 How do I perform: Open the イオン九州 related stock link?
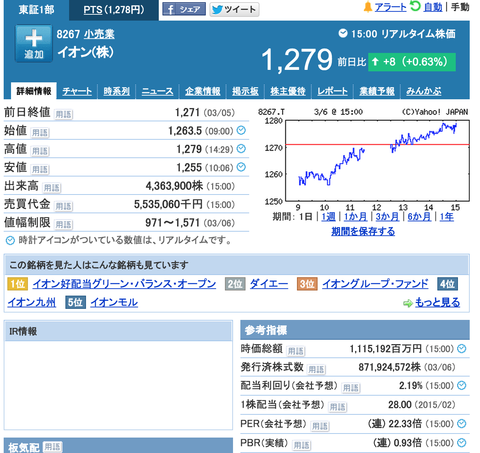click(32, 302)
